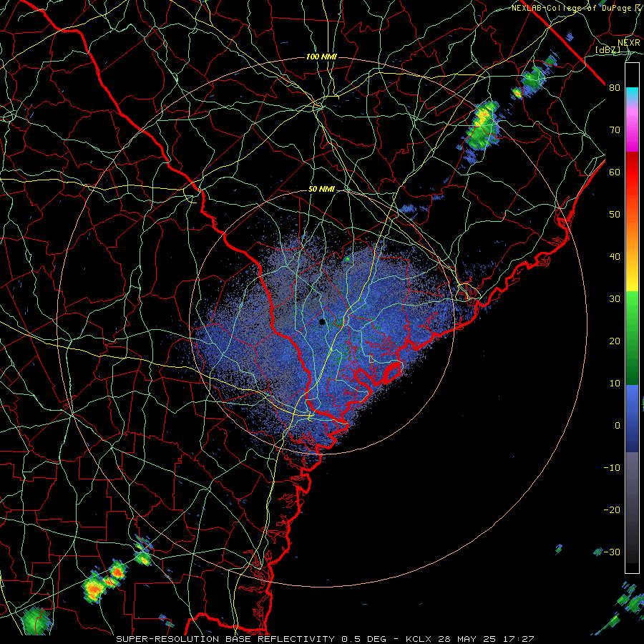Click the "20" value on the dBZ scale

[x=615, y=341]
